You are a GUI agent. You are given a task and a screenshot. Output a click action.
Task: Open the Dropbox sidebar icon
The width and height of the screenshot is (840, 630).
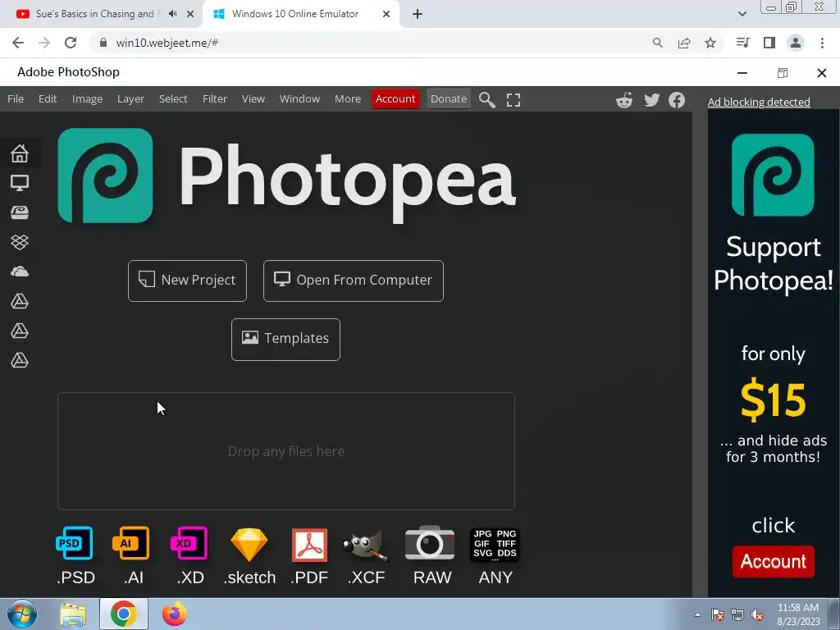tap(20, 242)
